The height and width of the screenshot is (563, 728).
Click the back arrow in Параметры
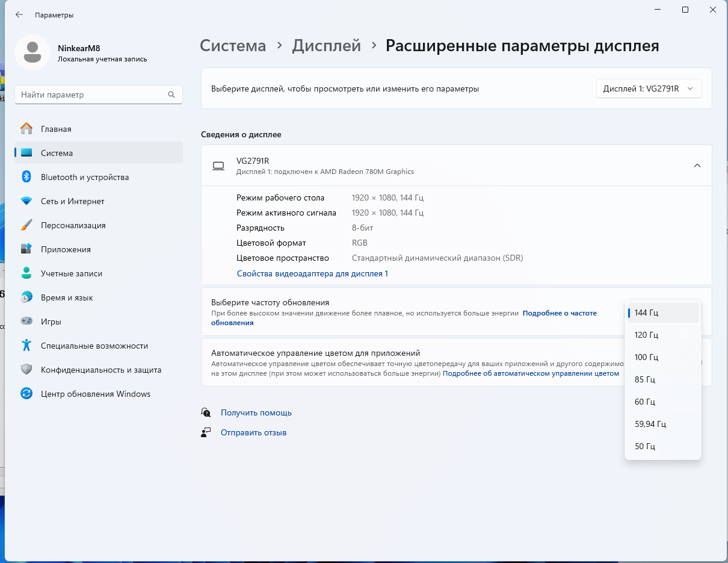tap(19, 14)
